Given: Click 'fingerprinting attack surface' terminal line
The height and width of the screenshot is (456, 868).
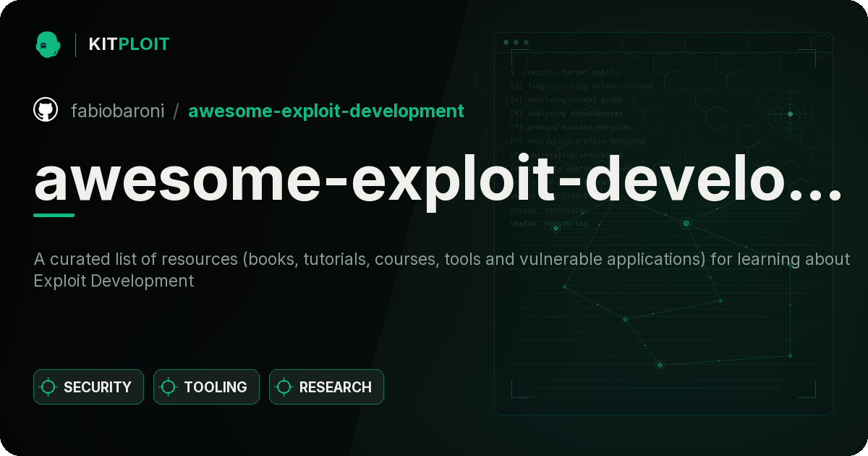Looking at the screenshot, I should click(x=582, y=86).
